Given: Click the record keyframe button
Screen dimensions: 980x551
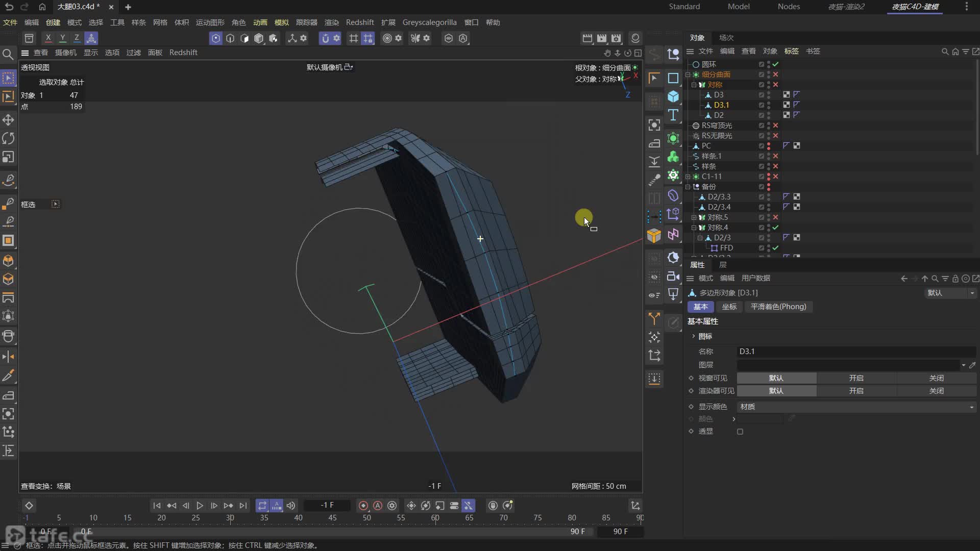Looking at the screenshot, I should (363, 506).
